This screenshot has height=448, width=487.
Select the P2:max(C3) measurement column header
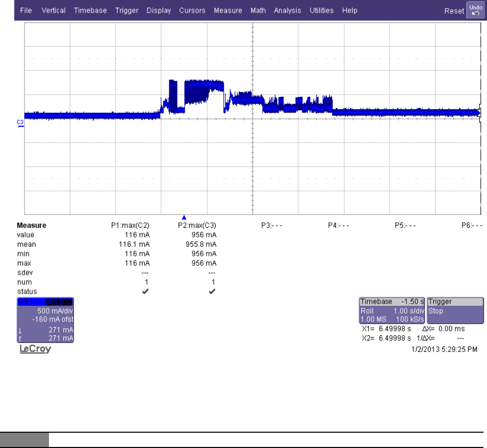(x=197, y=226)
